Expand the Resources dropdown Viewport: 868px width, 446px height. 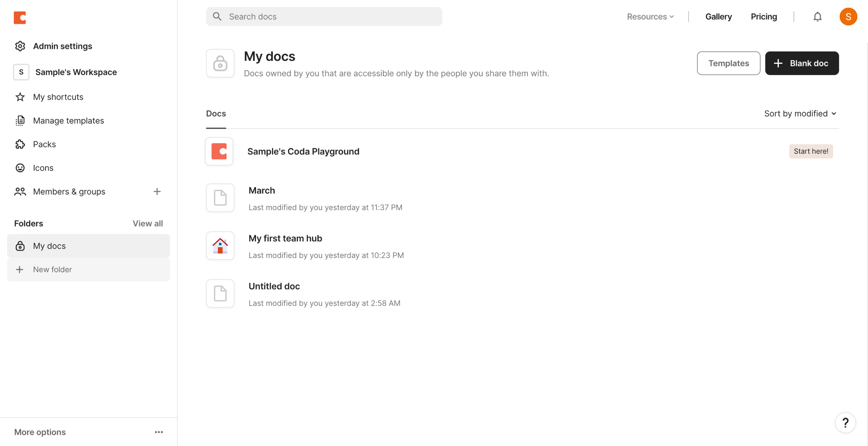point(650,17)
